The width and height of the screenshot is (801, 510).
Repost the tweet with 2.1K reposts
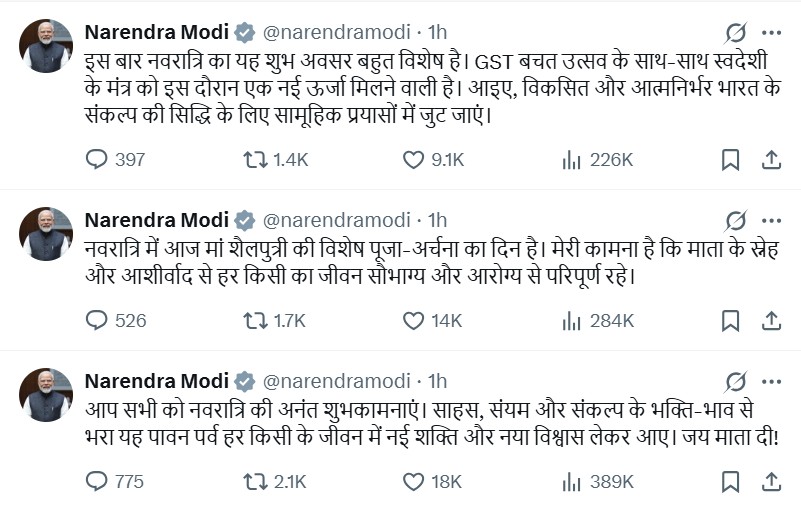click(255, 481)
